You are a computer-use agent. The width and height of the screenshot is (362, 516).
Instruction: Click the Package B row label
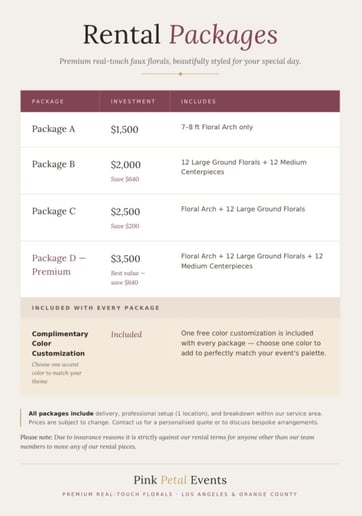(53, 164)
